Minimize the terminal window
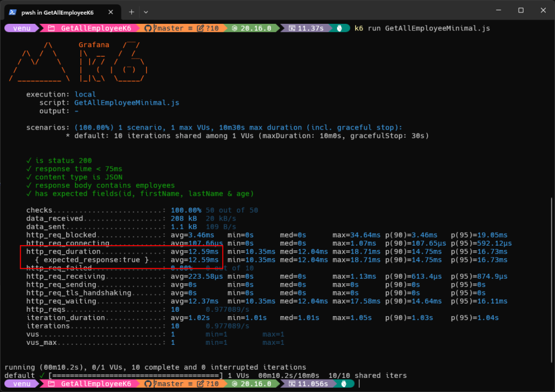Viewport: 555px width, 392px height. point(499,10)
